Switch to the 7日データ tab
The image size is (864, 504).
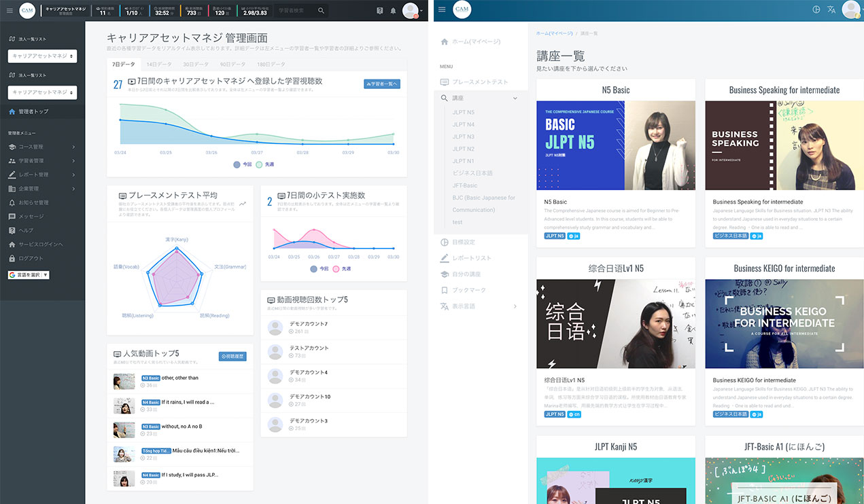(x=124, y=65)
